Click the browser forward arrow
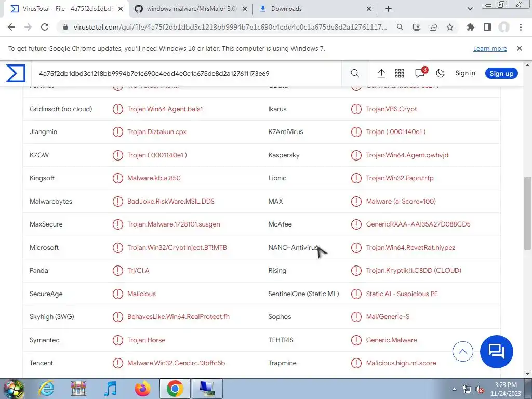 click(x=28, y=27)
